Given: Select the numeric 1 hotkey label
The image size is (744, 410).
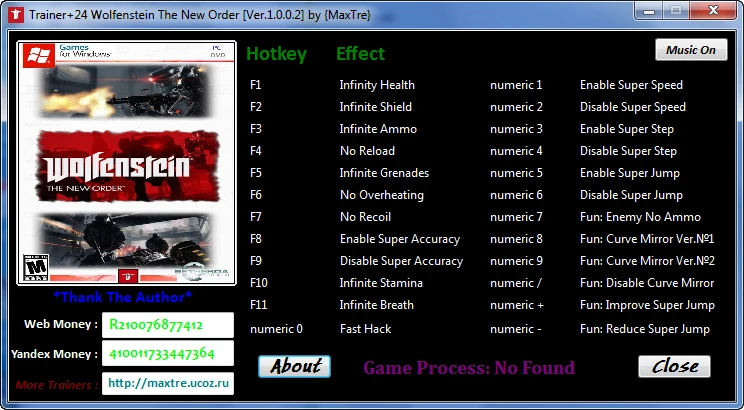Looking at the screenshot, I should [516, 85].
